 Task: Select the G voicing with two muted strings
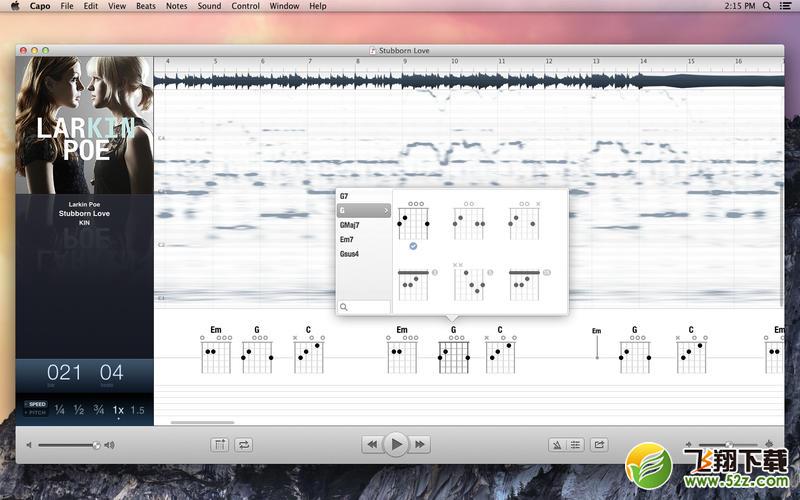point(471,282)
